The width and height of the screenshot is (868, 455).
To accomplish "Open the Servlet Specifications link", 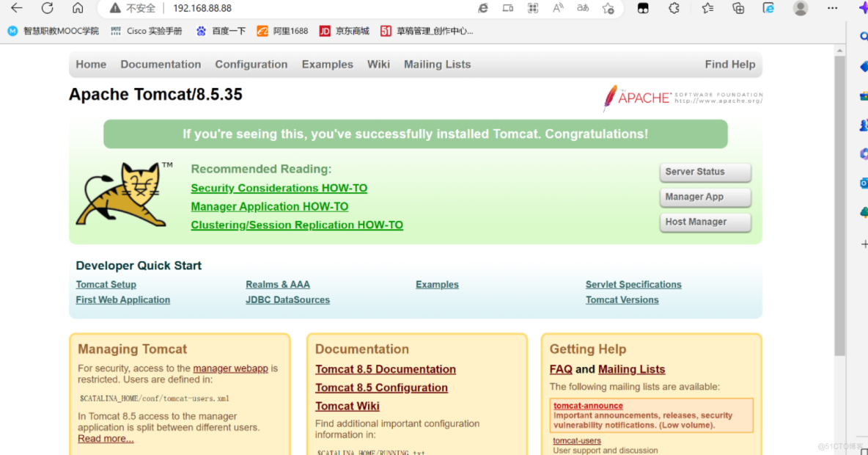I will [x=633, y=284].
